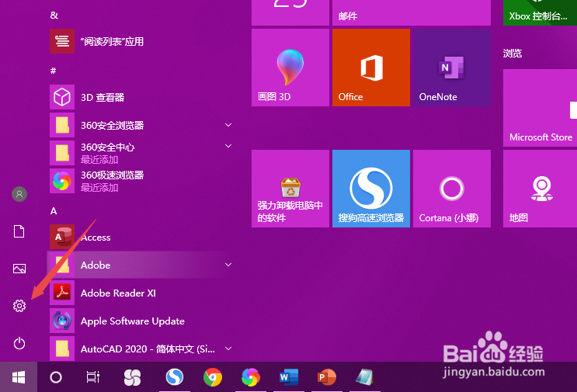This screenshot has width=577, height=392.
Task: Open Access from app list
Action: (x=140, y=237)
